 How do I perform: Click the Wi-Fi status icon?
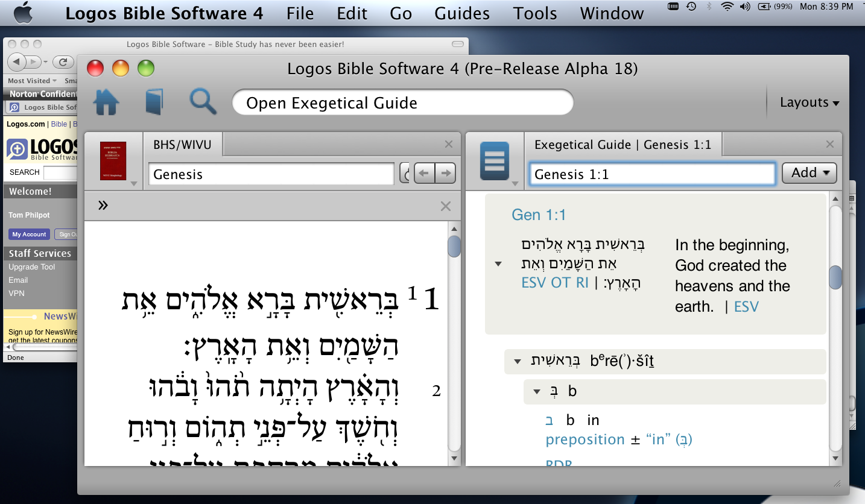coord(727,7)
